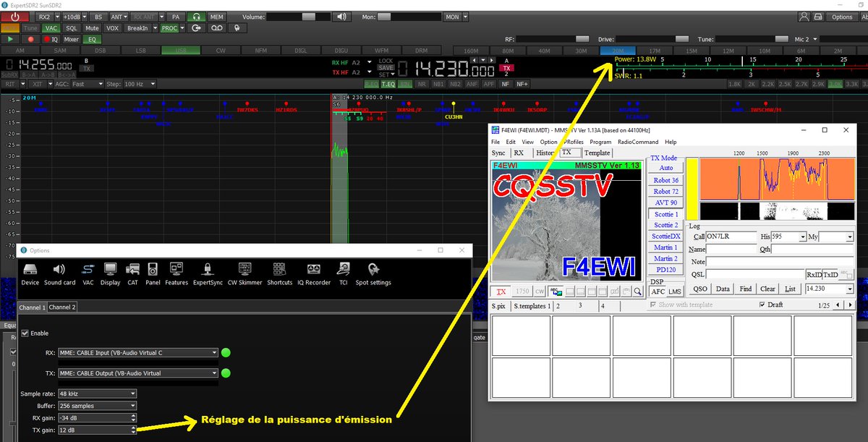Open the TX VAC device dropdown
This screenshot has width=868, height=442.
tap(137, 373)
